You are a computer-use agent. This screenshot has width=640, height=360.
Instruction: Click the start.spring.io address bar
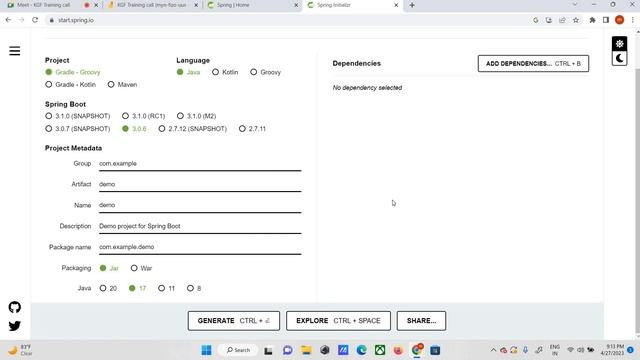(286, 20)
